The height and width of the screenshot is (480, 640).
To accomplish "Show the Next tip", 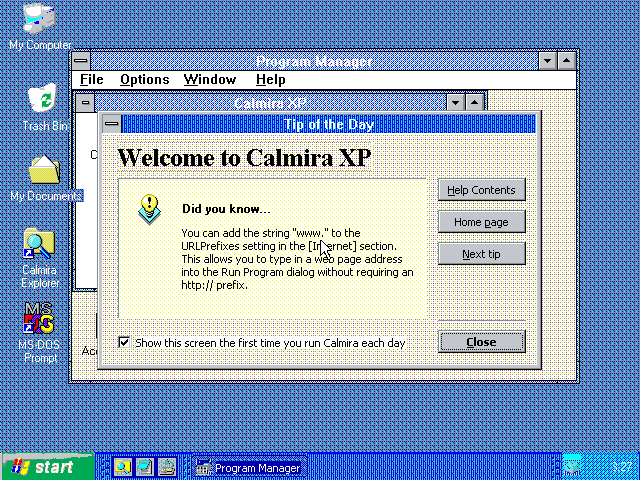I will point(482,254).
